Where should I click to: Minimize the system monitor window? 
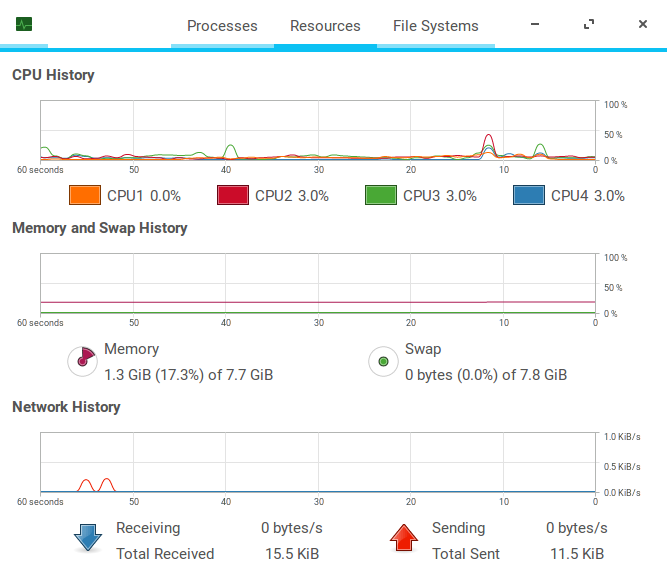click(x=535, y=25)
